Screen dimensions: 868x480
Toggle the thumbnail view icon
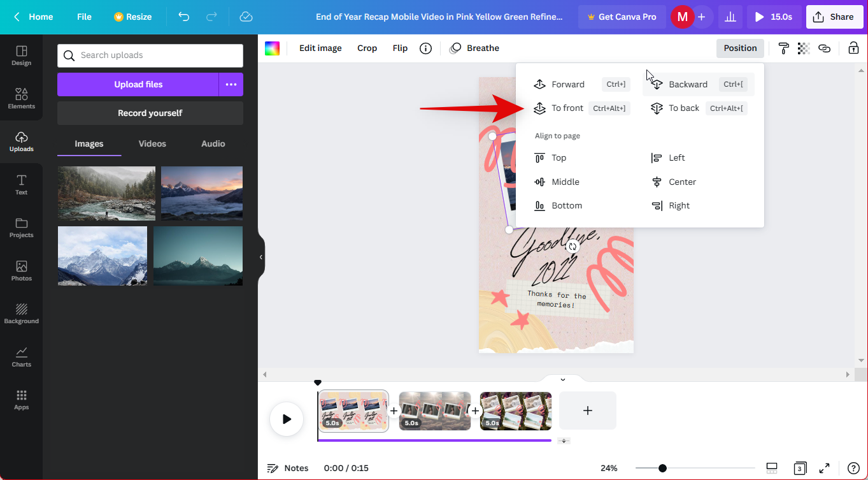click(772, 468)
